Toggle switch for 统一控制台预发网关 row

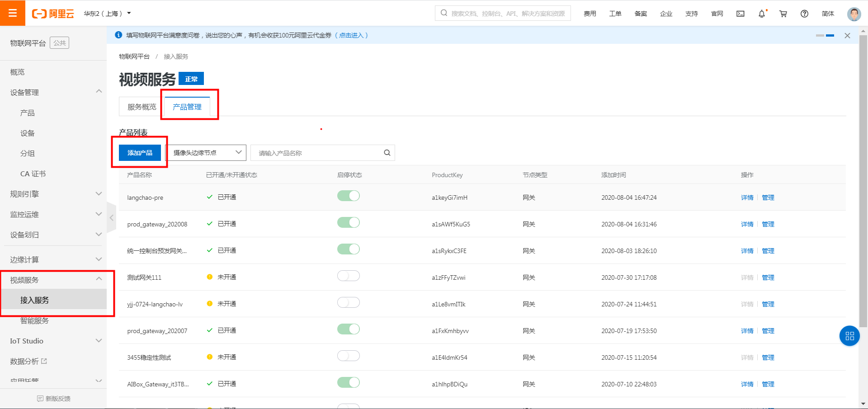348,249
